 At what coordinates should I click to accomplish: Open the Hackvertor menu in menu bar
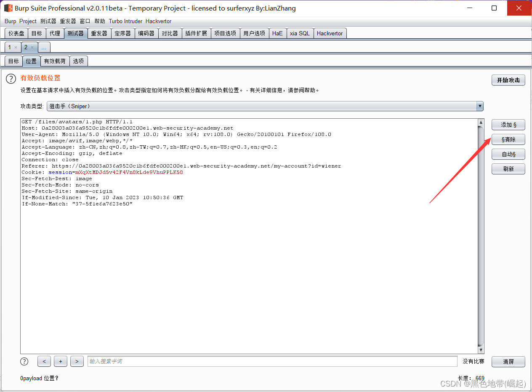click(x=158, y=21)
